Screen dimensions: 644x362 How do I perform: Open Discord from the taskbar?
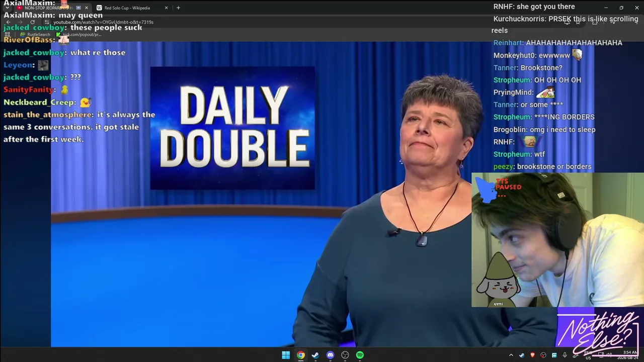pyautogui.click(x=330, y=355)
